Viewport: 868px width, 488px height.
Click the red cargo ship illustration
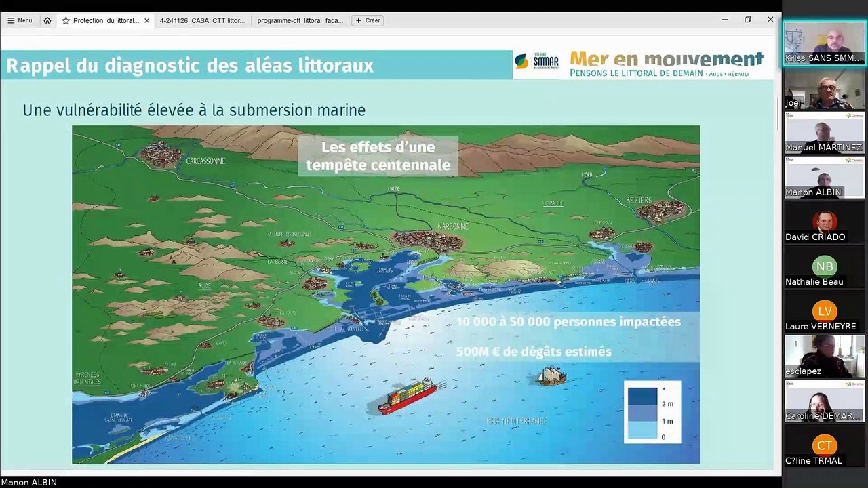[408, 396]
